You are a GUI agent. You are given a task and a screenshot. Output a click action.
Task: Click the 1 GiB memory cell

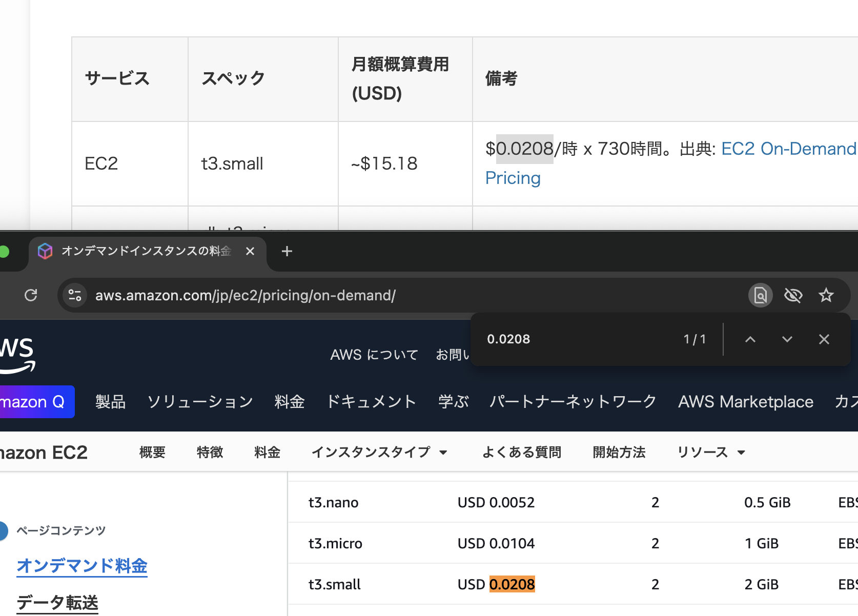(762, 543)
